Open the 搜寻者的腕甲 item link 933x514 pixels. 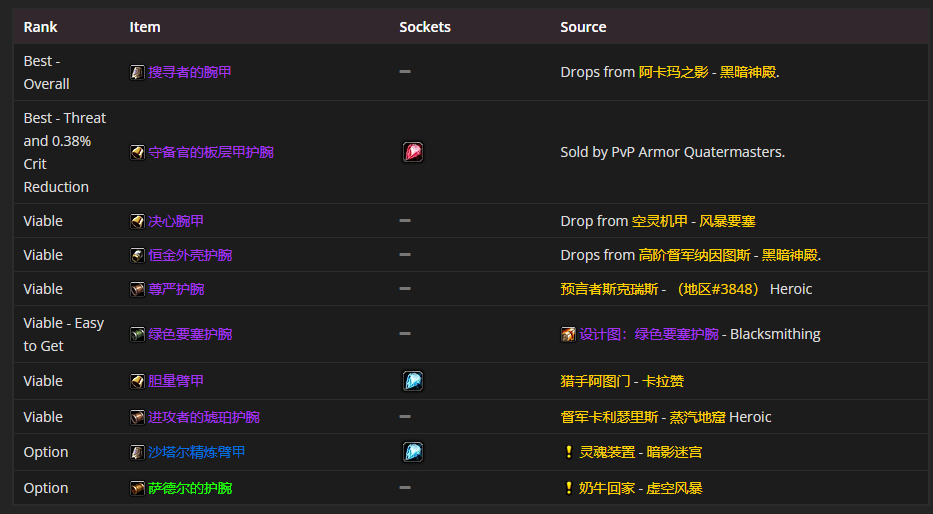[x=190, y=72]
